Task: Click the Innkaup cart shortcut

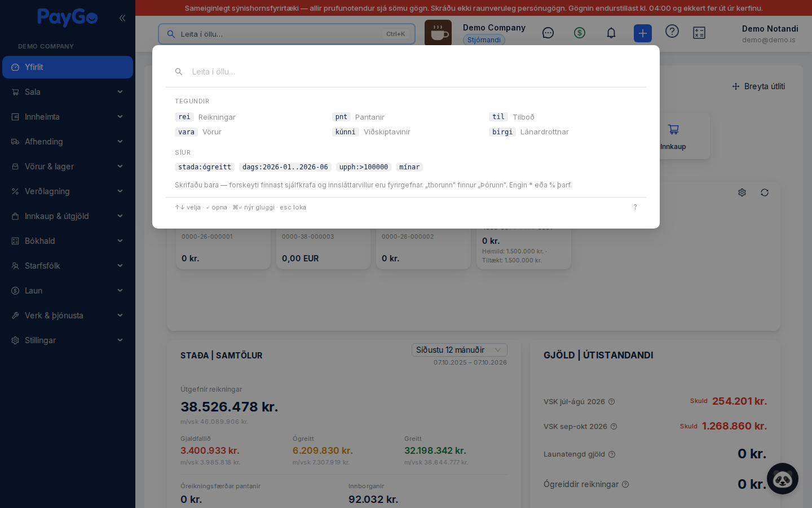Action: click(x=673, y=136)
